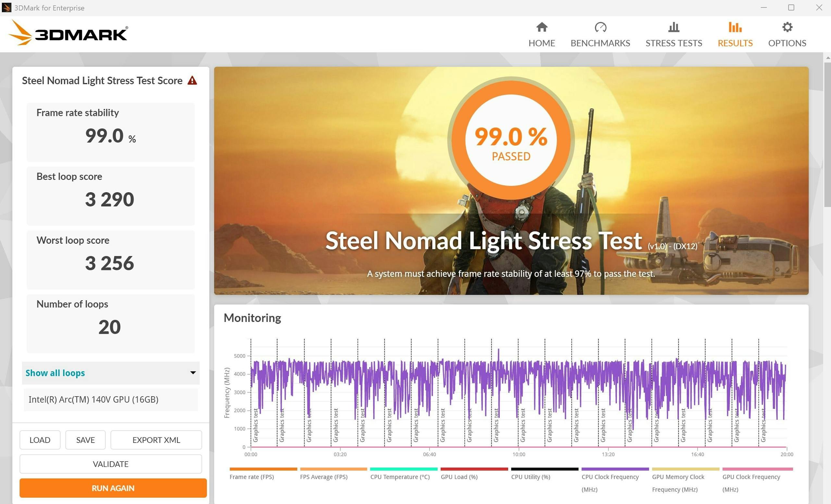Toggle FPS Average (FPS) legend series

333,474
